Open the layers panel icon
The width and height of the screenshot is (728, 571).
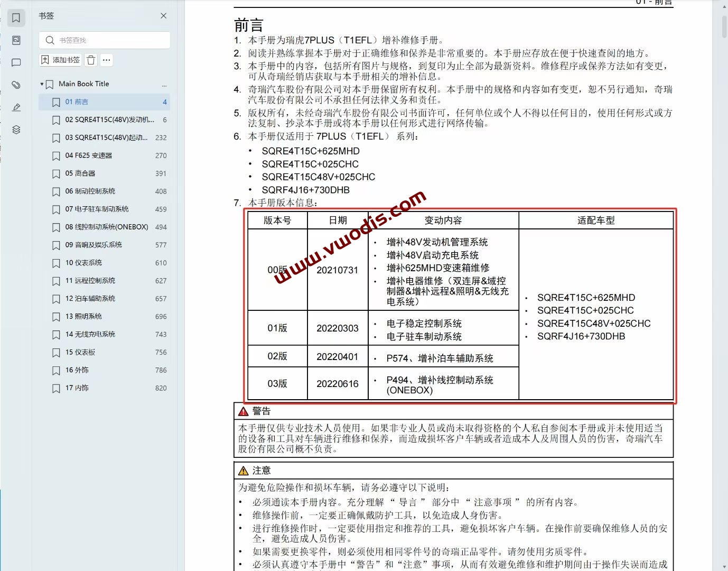click(x=16, y=130)
